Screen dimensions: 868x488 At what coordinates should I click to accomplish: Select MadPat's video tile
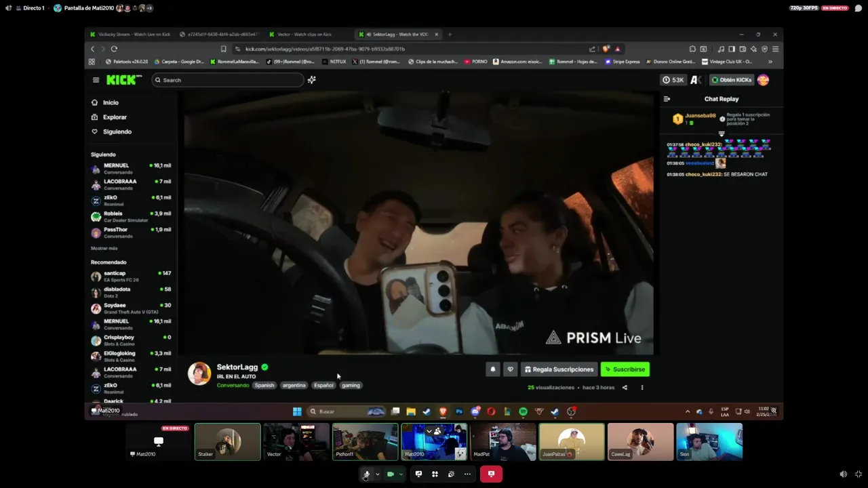tap(503, 442)
